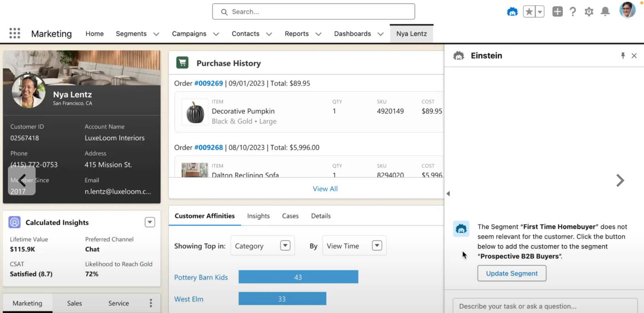Click the Favorites star icon
Image resolution: width=644 pixels, height=313 pixels.
pyautogui.click(x=529, y=12)
